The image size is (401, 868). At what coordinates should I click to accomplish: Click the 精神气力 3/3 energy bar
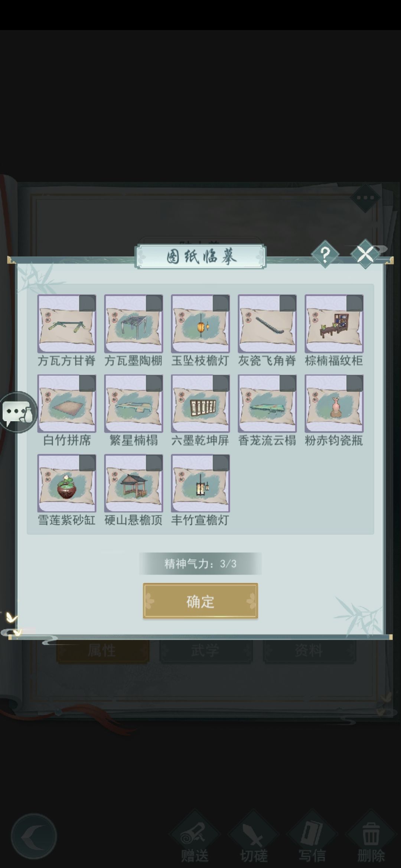coord(200,563)
